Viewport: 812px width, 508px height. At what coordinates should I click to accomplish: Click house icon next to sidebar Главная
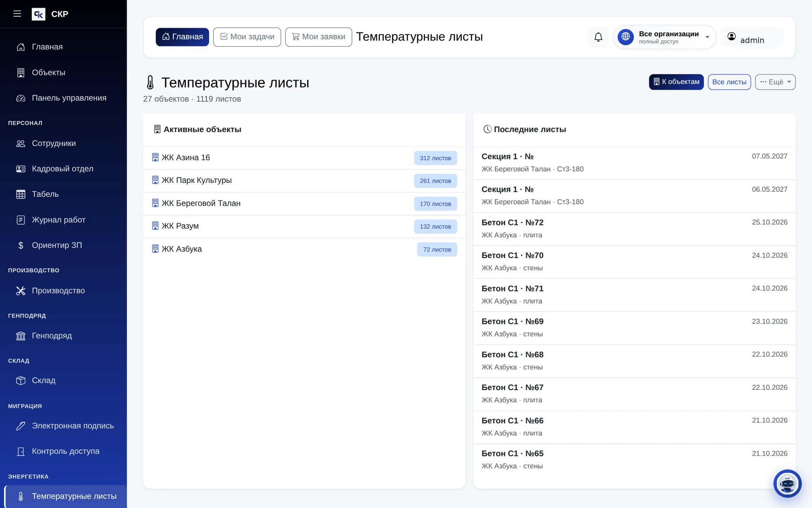pos(21,47)
